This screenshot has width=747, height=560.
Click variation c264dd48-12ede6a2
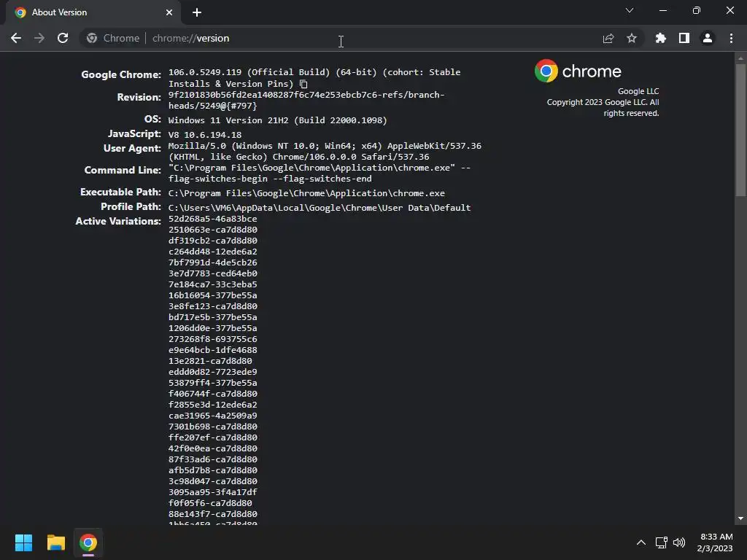point(213,252)
